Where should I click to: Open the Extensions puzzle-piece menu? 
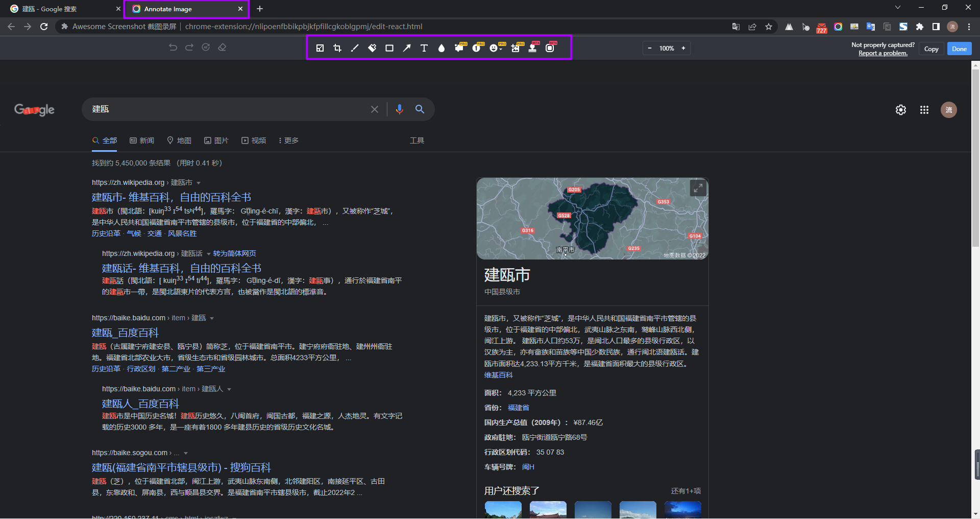pyautogui.click(x=920, y=27)
